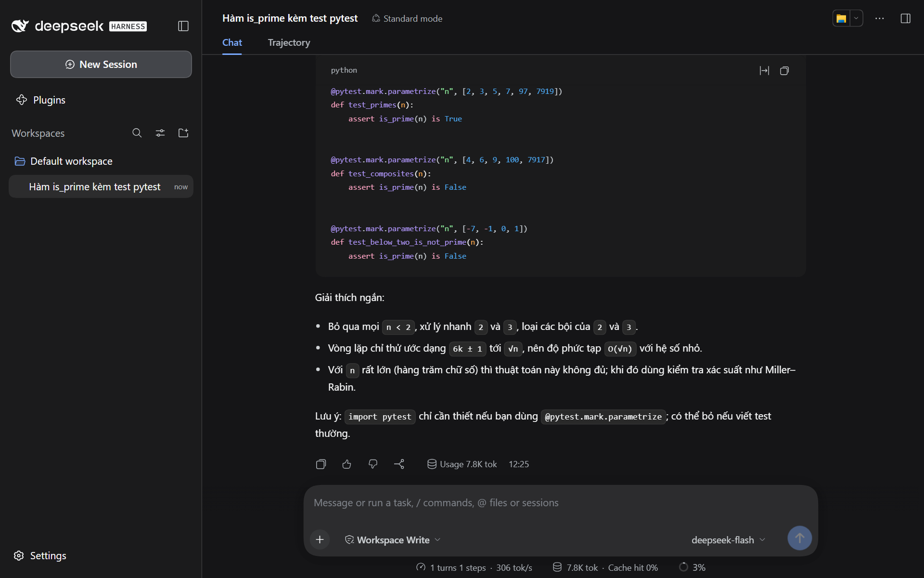Screen dimensions: 924x578
Task: Click the 7.8K tok cache status
Action: click(x=605, y=568)
